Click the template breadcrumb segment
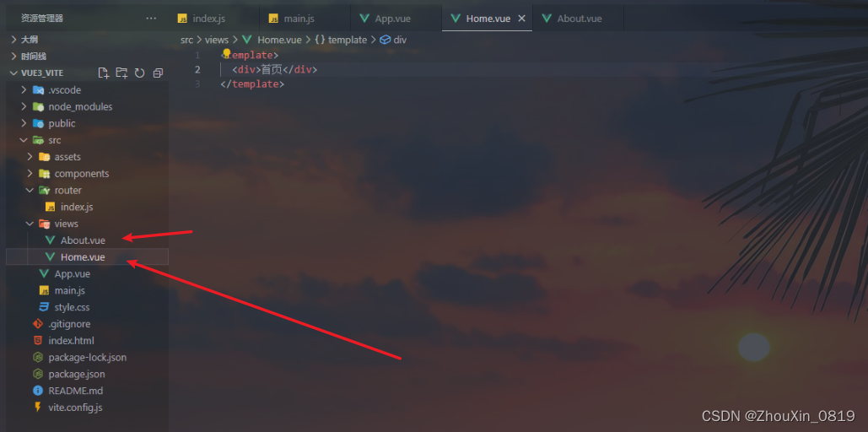 341,40
